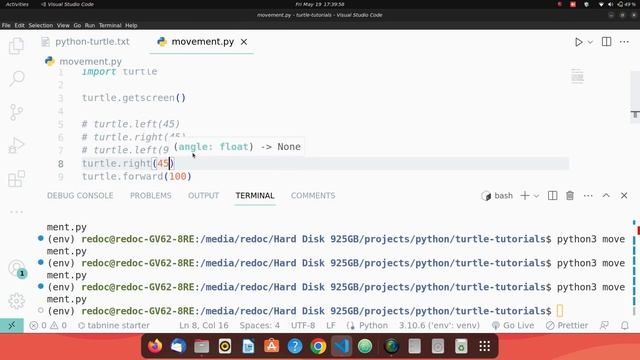
Task: Open editor More Actions menu
Action: [624, 42]
